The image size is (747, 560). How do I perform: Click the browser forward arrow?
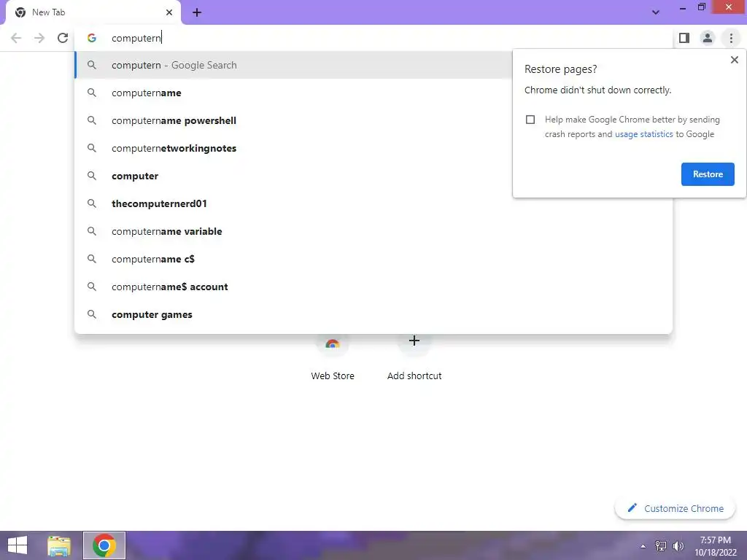39,38
